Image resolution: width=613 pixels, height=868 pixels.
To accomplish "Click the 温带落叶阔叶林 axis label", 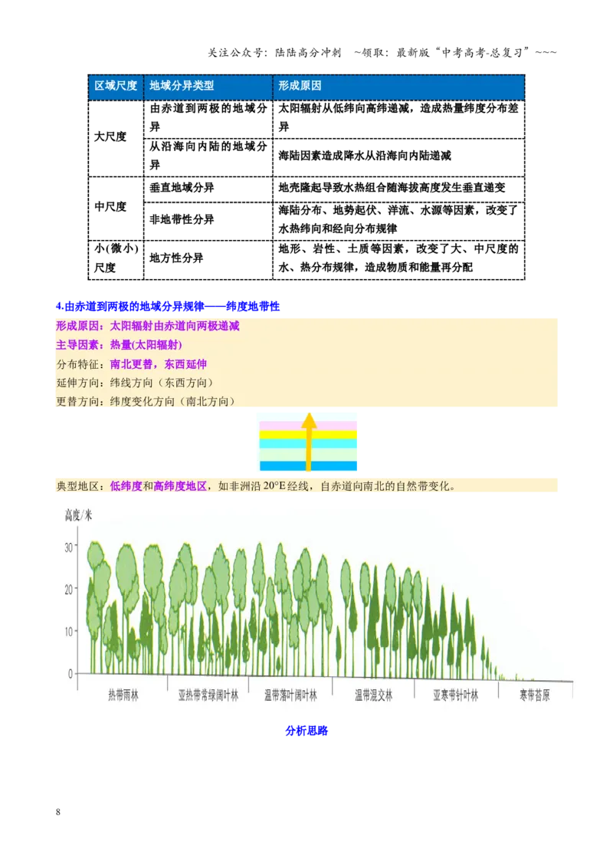I will point(290,695).
